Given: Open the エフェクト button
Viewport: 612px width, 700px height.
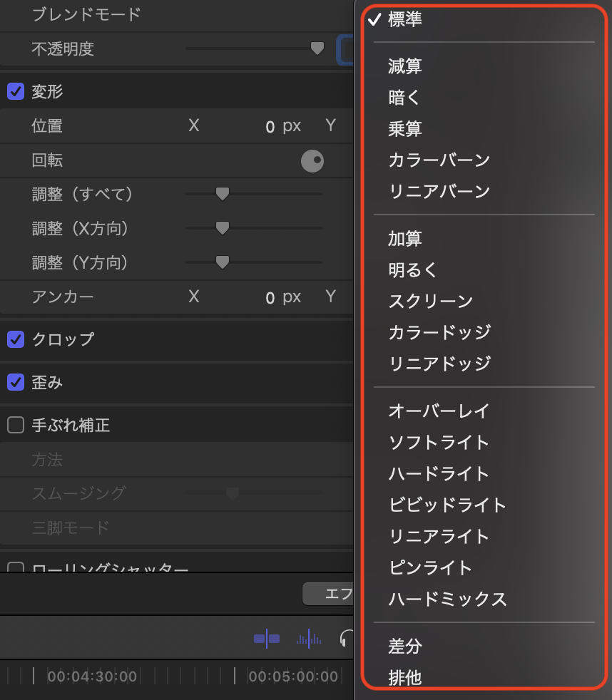Looking at the screenshot, I should point(328,594).
